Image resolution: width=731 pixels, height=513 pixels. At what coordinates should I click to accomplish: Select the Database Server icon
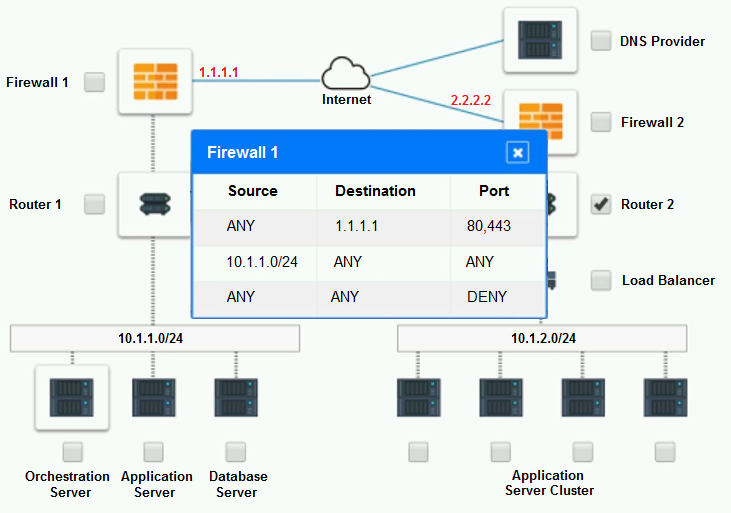tap(236, 396)
